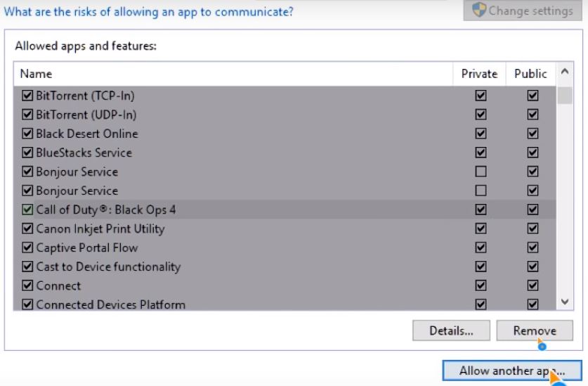Open risks of allowing an app link
This screenshot has height=386, width=588.
click(148, 12)
